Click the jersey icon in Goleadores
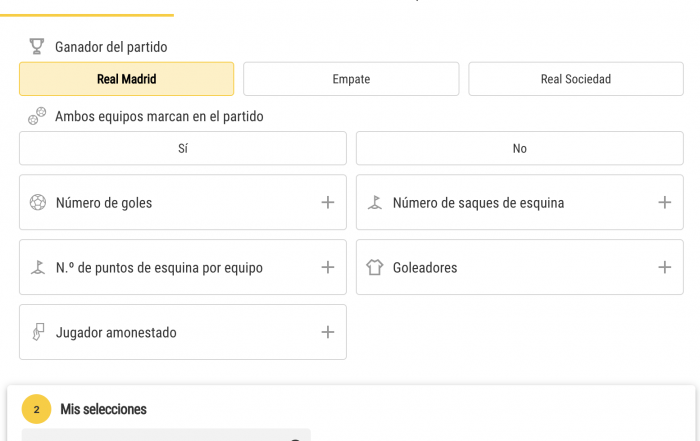This screenshot has height=441, width=700. (375, 267)
